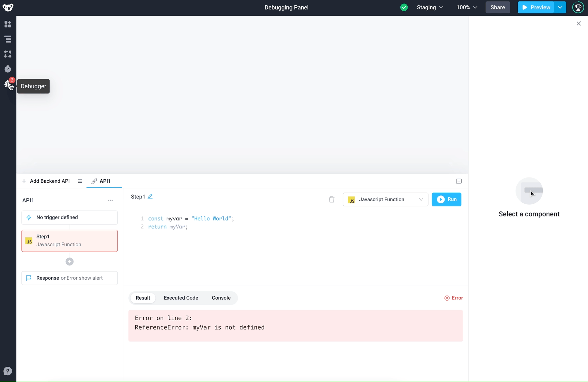Viewport: 588px width, 382px height.
Task: Click the add step plus icon
Action: pos(69,261)
